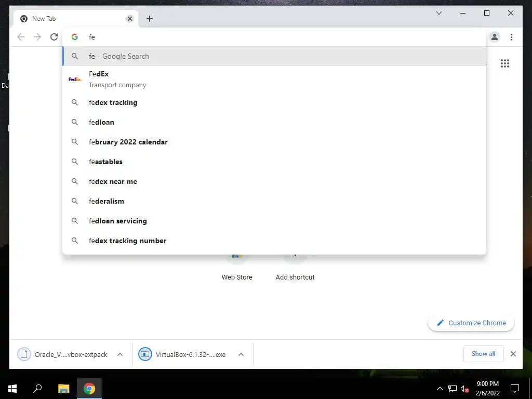This screenshot has width=532, height=399.
Task: Open the clock showing 9:00 PM
Action: tap(487, 389)
